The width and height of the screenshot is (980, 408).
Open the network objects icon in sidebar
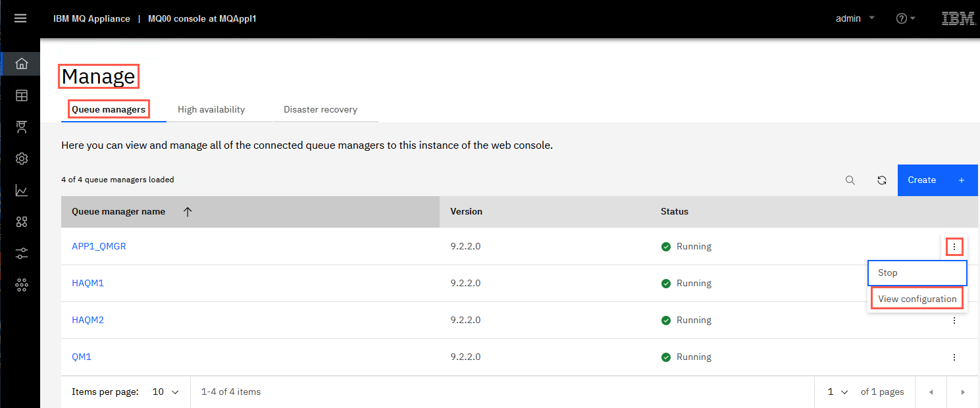[22, 222]
